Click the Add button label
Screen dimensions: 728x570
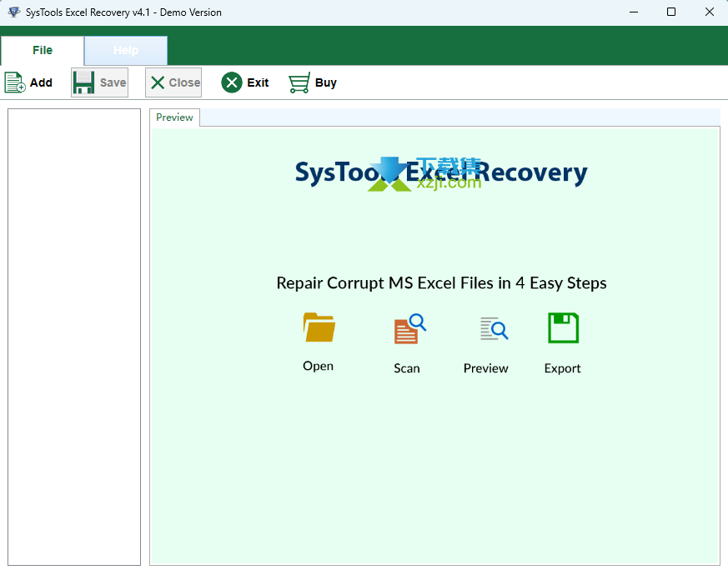pos(41,82)
